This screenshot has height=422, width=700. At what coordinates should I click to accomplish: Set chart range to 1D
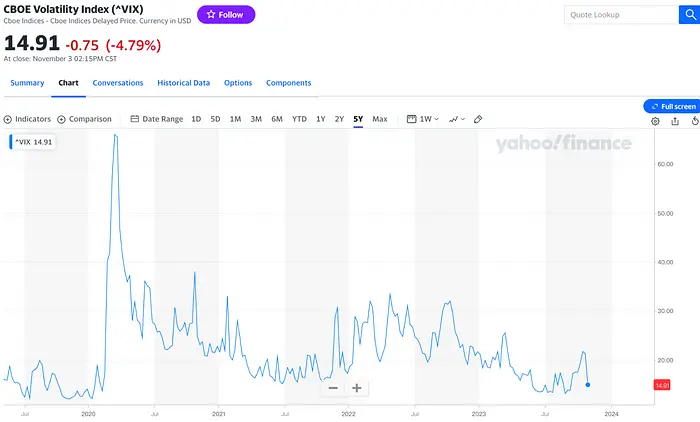pos(196,119)
